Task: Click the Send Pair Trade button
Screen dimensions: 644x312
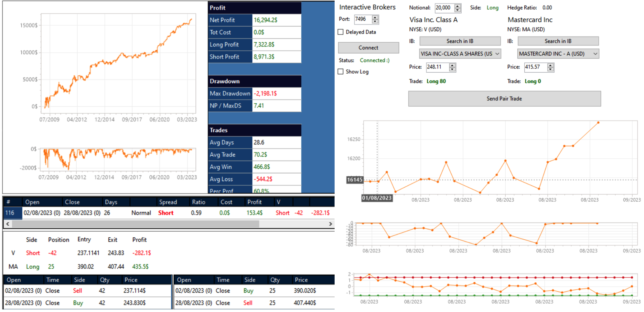Action: (504, 99)
